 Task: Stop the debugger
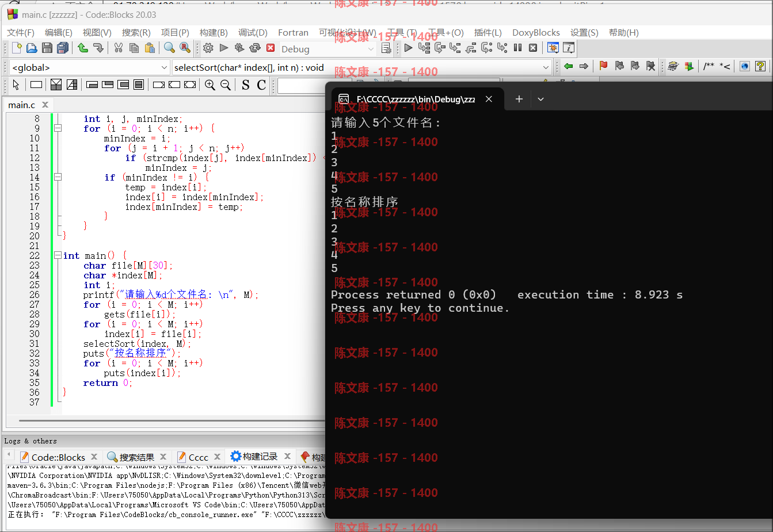533,48
